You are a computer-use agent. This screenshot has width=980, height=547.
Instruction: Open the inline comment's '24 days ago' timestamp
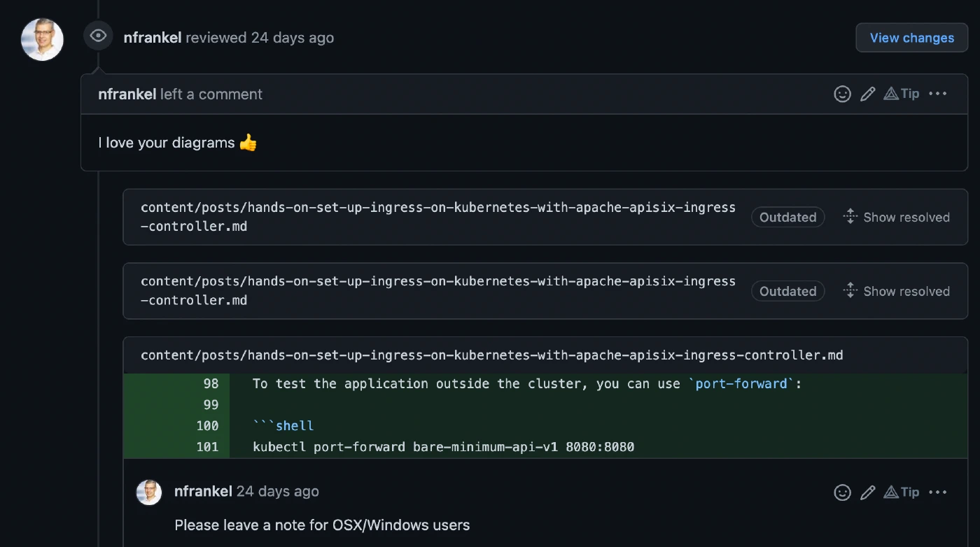278,491
